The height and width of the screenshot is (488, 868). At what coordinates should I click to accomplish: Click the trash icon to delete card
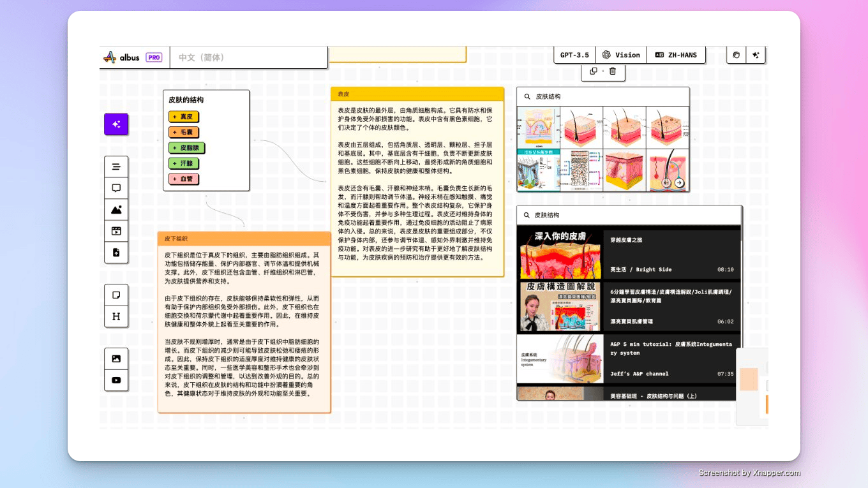click(x=613, y=71)
